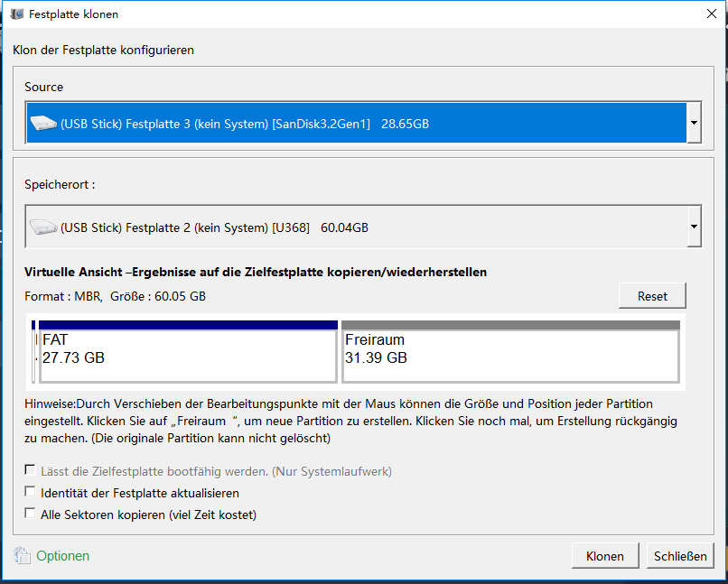Screen dimensions: 728x584
Task: Check Identität der Festplatte aktualisieren
Action: pos(31,493)
